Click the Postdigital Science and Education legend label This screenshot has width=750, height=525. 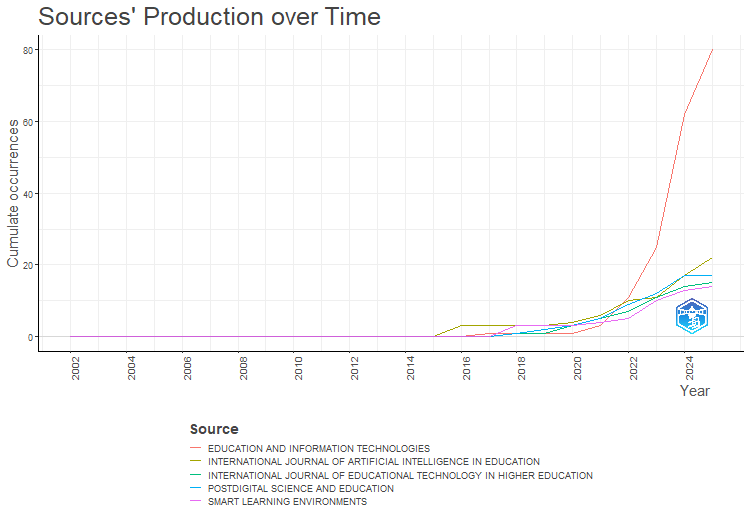(x=300, y=489)
